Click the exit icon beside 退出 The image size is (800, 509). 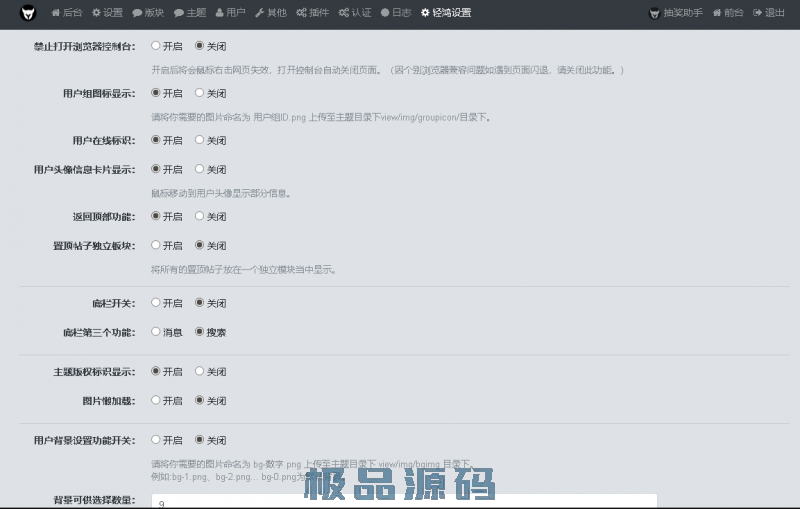coord(758,13)
